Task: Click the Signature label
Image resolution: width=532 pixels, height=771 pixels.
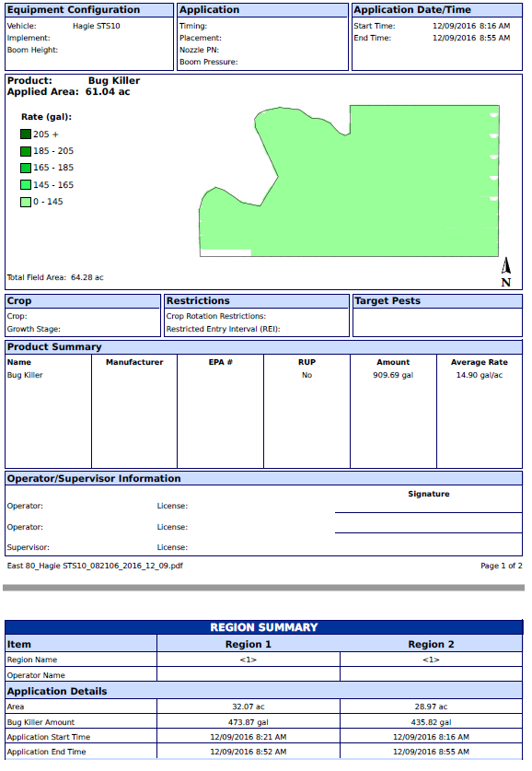Action: click(x=428, y=494)
